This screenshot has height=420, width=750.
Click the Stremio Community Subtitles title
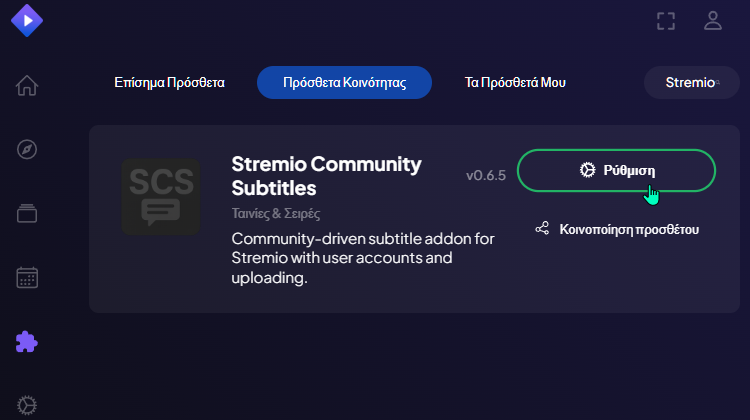(326, 175)
